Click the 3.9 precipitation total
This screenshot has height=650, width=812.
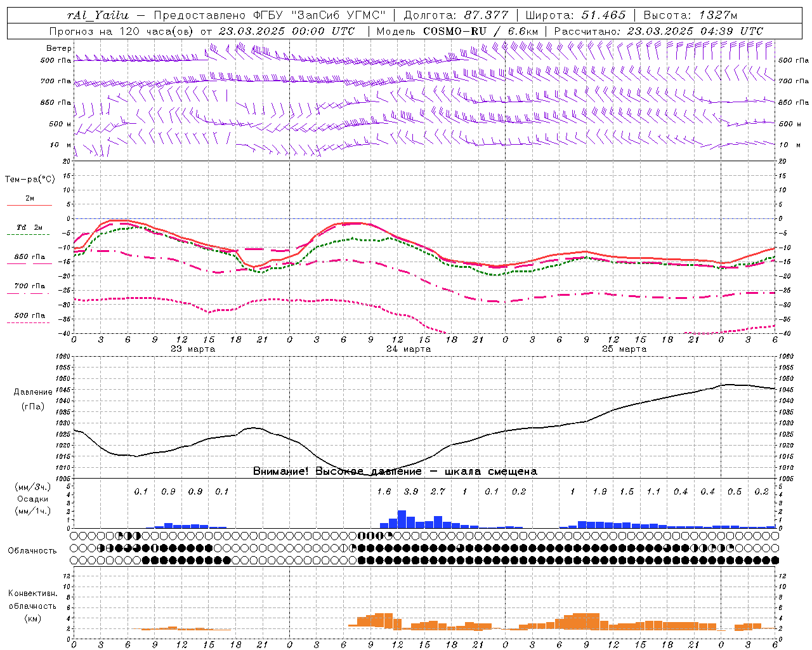(x=411, y=491)
